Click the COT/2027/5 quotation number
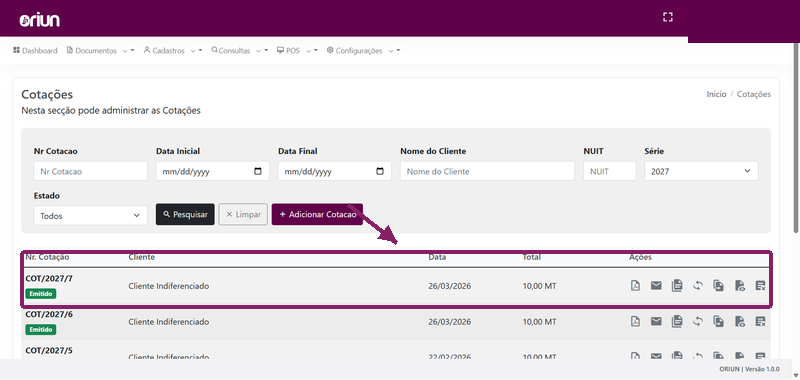Screen dimensions: 800x380 tap(49, 350)
